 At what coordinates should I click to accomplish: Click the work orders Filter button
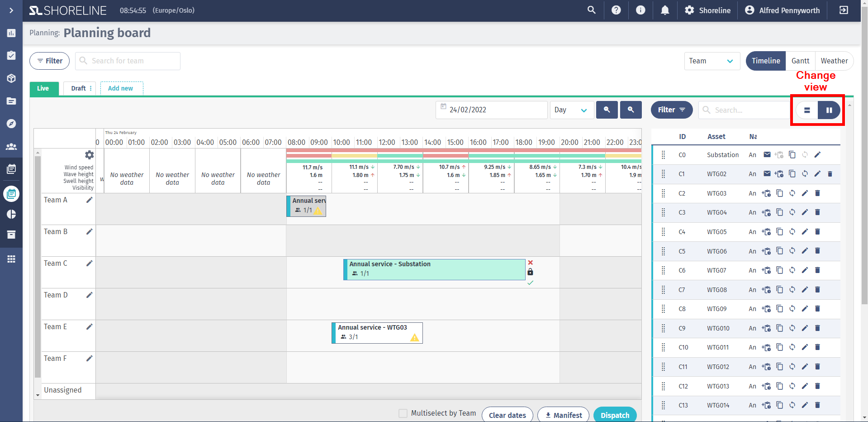point(672,110)
